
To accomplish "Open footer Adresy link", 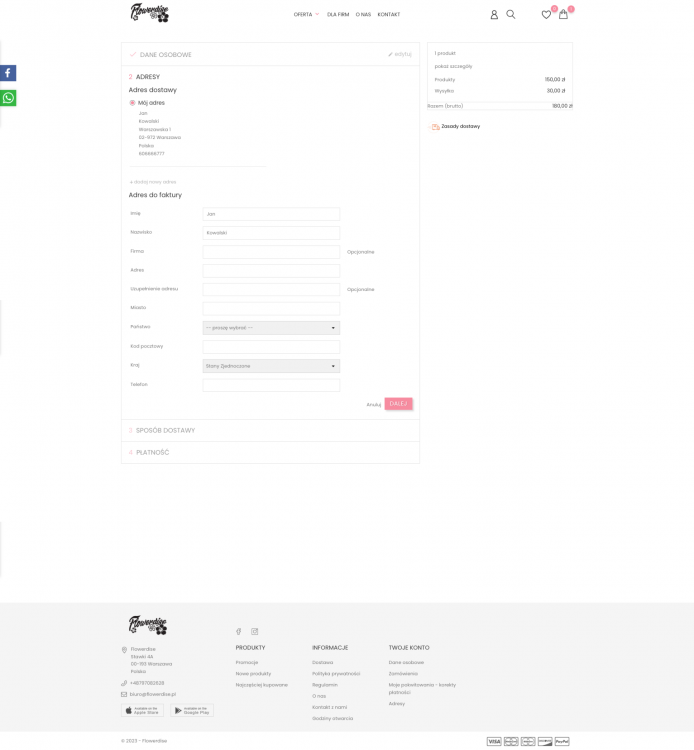I will (x=397, y=704).
